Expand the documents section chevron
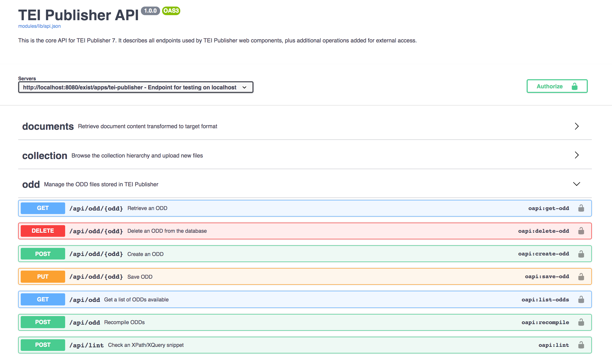 tap(577, 126)
